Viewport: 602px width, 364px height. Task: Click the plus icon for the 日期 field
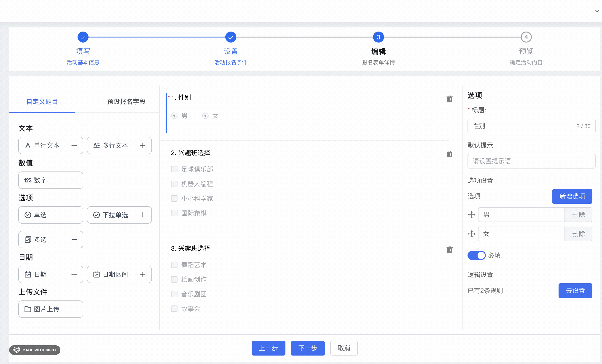click(x=74, y=274)
